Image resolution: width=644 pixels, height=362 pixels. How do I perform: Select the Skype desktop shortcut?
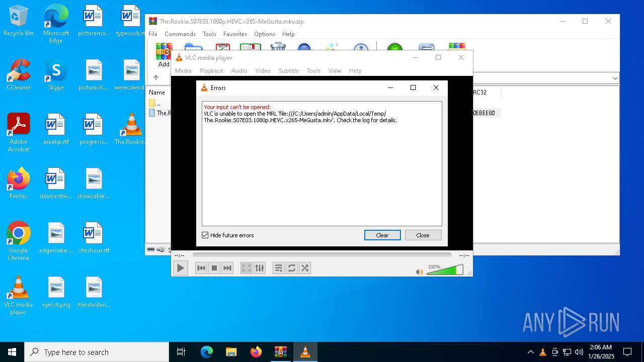(56, 75)
